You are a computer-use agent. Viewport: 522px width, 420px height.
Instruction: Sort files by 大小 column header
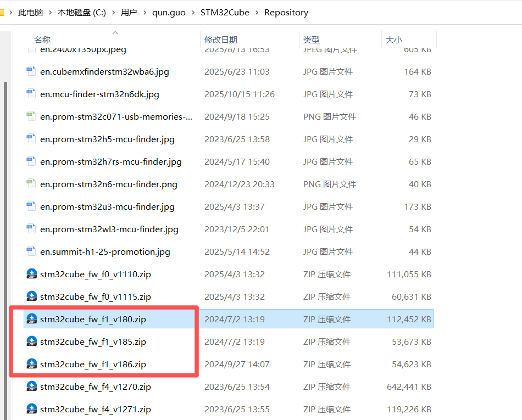coord(394,40)
